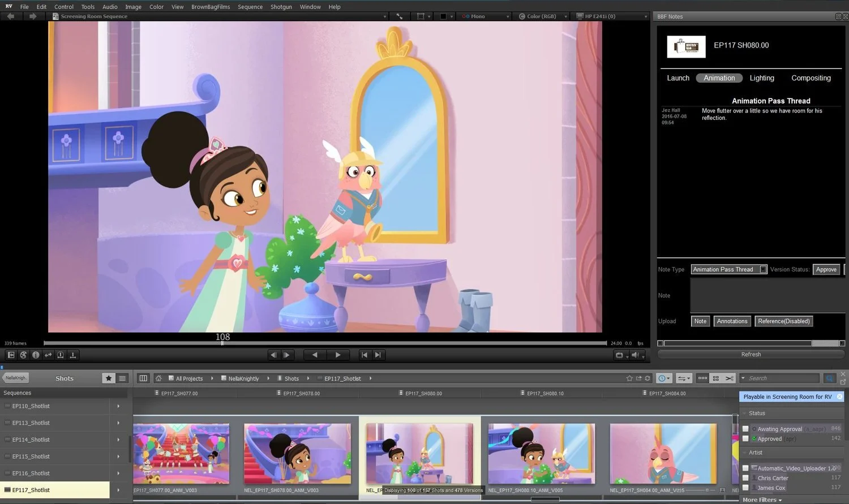Image resolution: width=849 pixels, height=504 pixels.
Task: Select the Launch tab in BBF Notes
Action: (678, 78)
